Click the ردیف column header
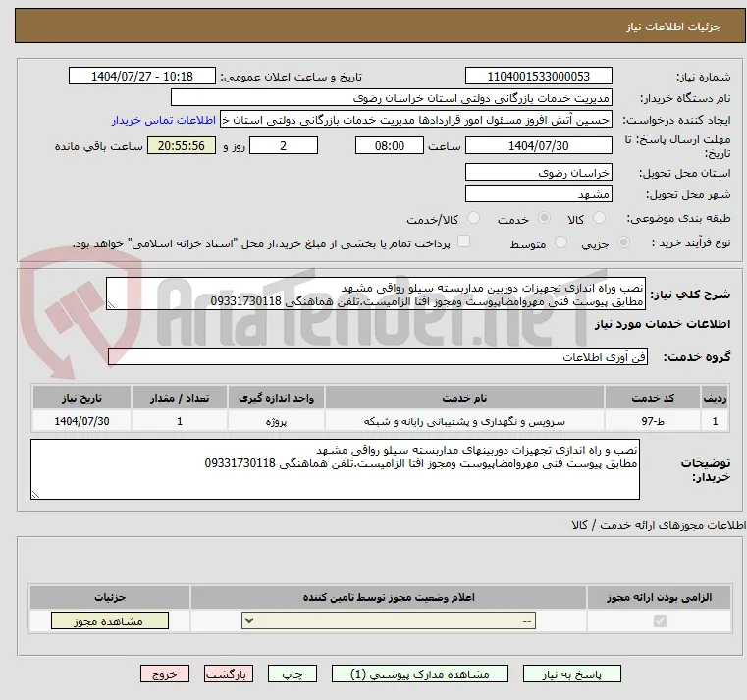Image resolution: width=747 pixels, height=700 pixels. pyautogui.click(x=715, y=398)
